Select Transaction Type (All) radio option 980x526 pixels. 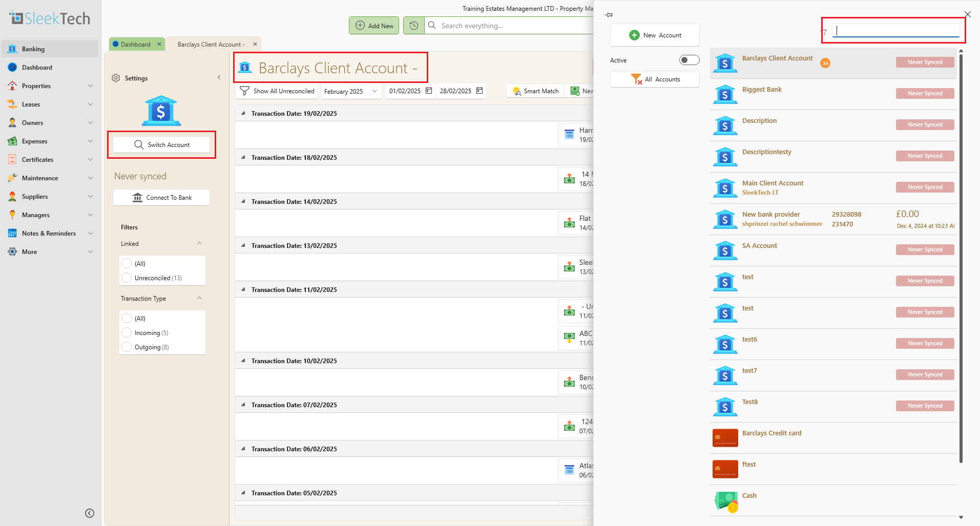(x=127, y=318)
